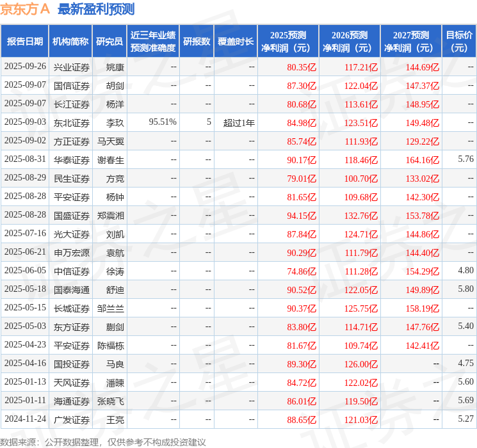Select the 国泰海通 institution cell

(72, 290)
